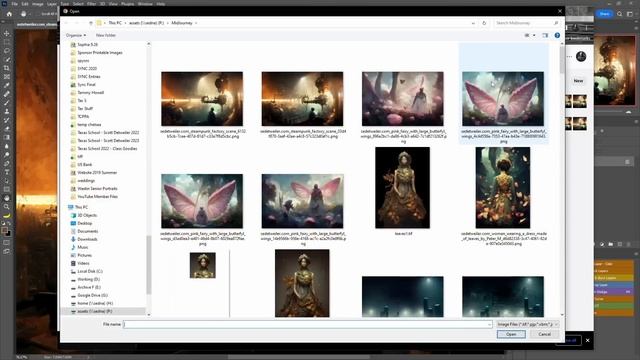Select the Move tool in Photoshop toolbar
The image size is (640, 360).
click(x=7, y=33)
